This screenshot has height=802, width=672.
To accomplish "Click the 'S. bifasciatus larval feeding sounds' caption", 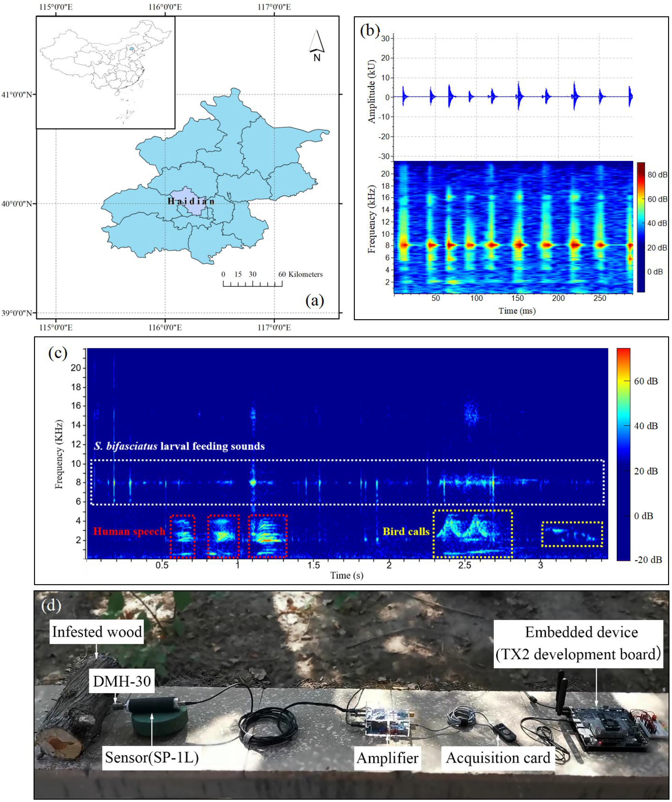I will (x=179, y=446).
